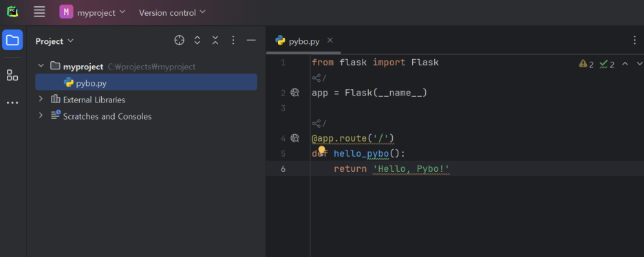644x257 pixels.
Task: Expand Scratches and Consoles node
Action: click(x=41, y=116)
